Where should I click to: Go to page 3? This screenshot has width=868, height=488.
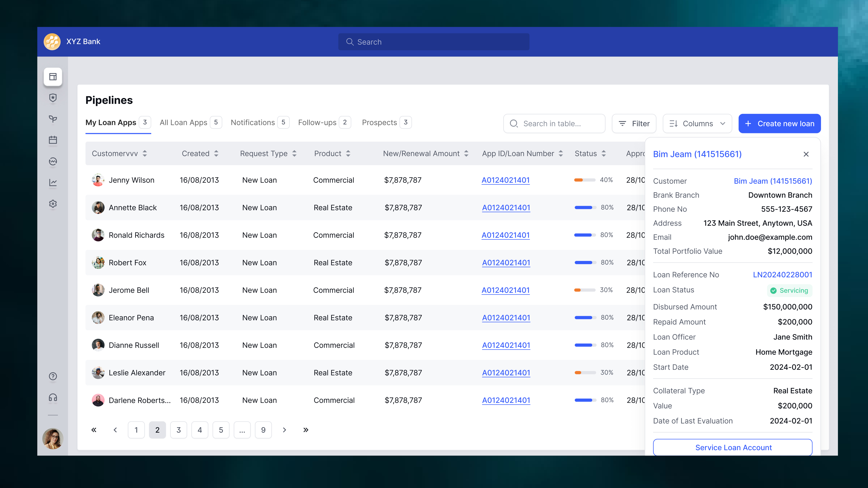click(x=179, y=430)
